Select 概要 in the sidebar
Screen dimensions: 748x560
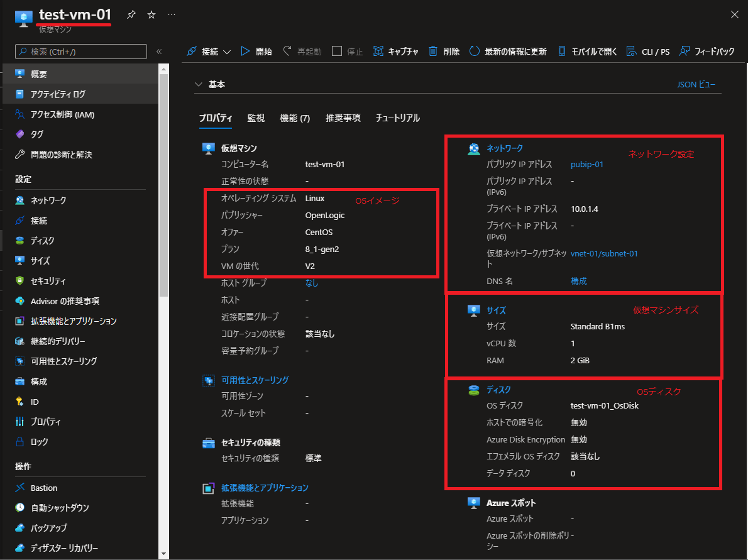tap(80, 74)
